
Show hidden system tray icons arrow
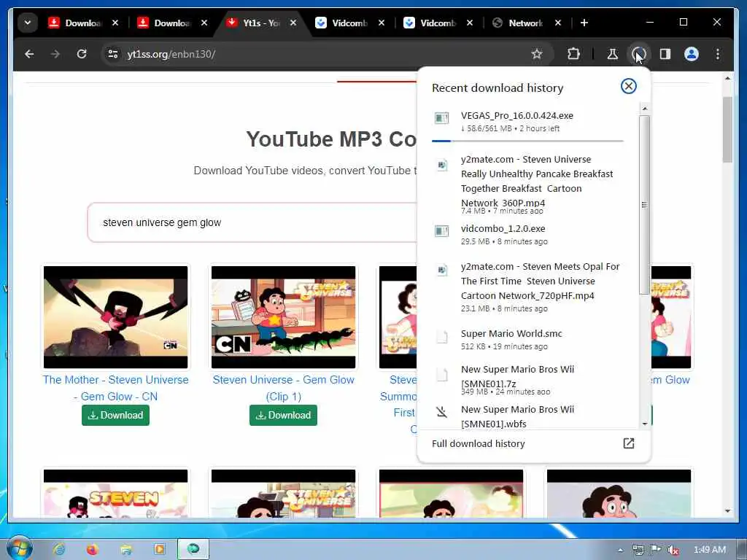(x=620, y=550)
